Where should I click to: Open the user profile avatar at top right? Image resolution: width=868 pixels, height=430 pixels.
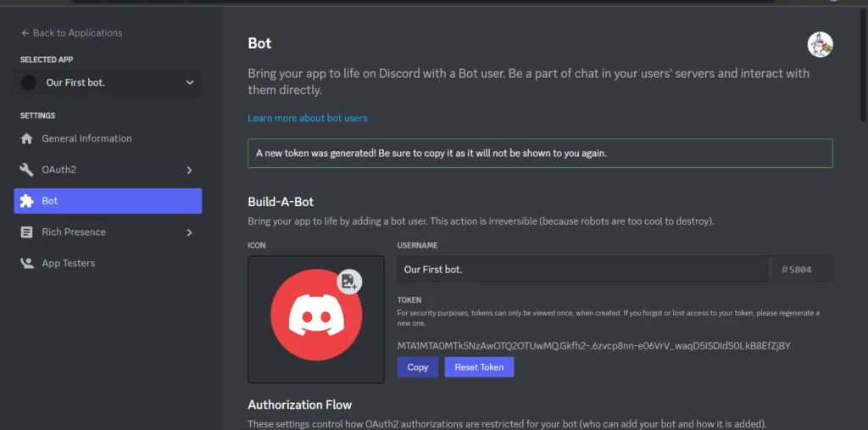[820, 44]
